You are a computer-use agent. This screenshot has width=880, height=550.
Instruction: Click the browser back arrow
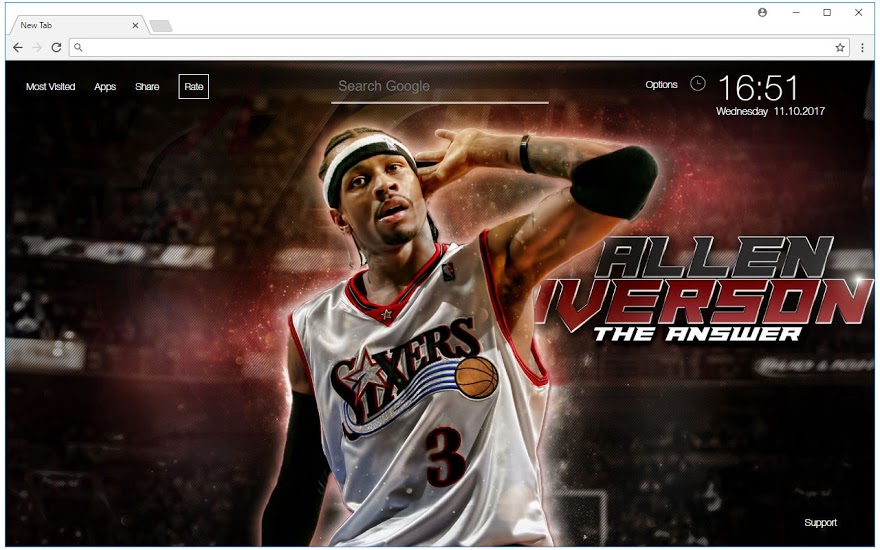point(18,47)
